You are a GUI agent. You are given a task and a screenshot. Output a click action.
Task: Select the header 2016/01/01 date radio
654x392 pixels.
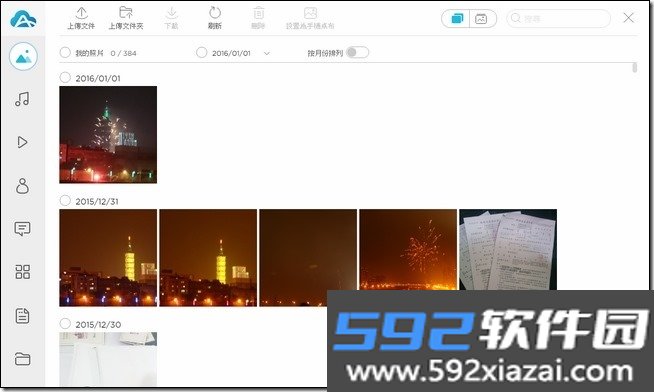tap(201, 53)
